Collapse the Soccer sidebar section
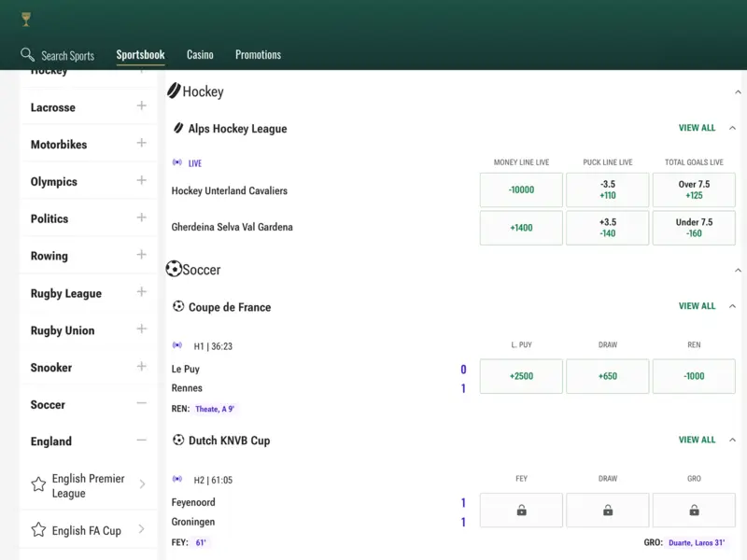The width and height of the screenshot is (747, 560). 142,404
